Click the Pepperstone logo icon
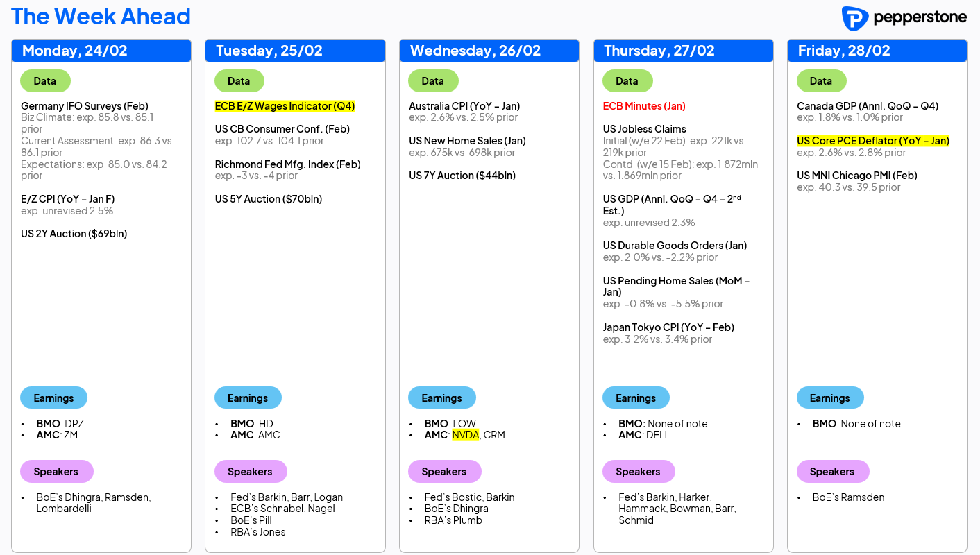 click(854, 19)
